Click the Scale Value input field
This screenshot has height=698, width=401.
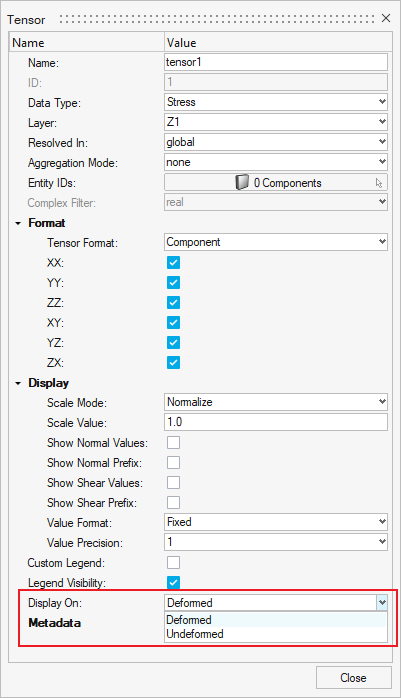[276, 422]
